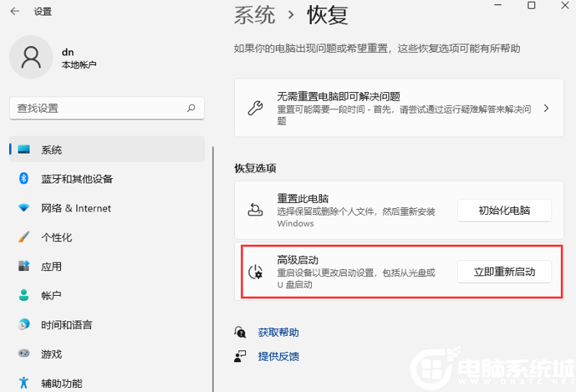Click the 应用 apps icon
Viewport: 576px width, 392px height.
click(24, 266)
